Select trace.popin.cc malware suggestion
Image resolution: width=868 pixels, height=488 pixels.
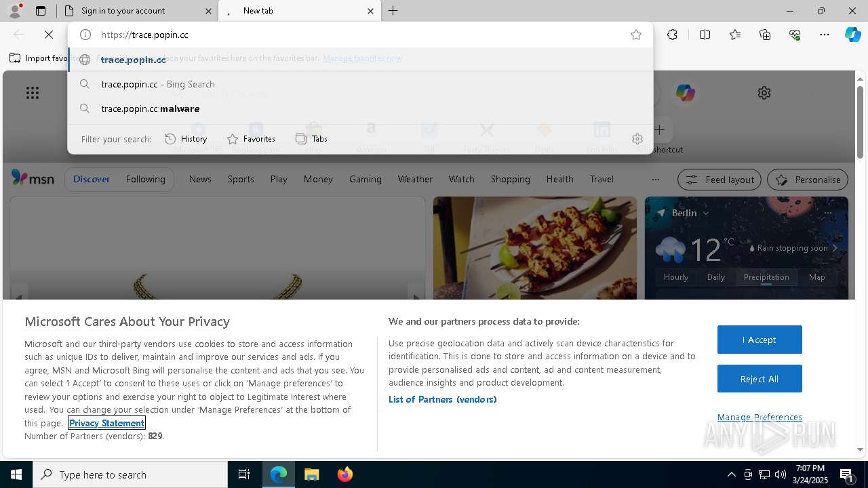(x=360, y=108)
